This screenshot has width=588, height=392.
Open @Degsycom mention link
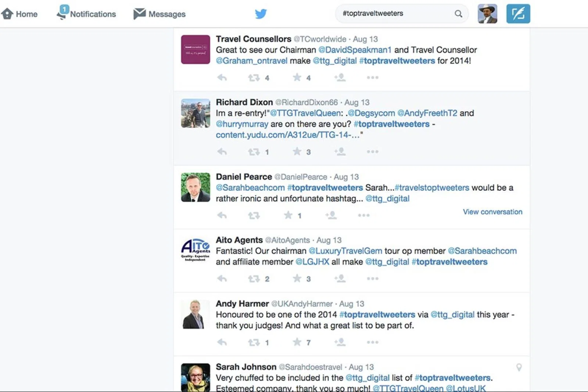(371, 113)
